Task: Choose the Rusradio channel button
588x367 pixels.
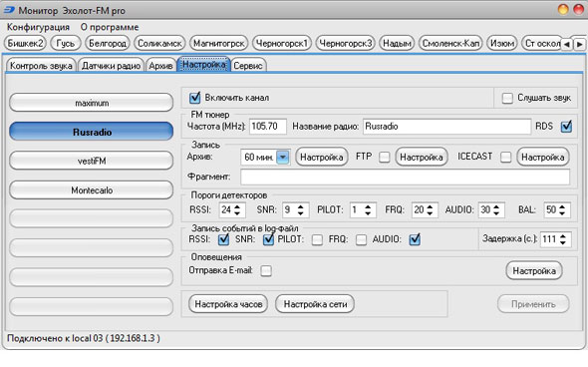Action: pyautogui.click(x=92, y=132)
